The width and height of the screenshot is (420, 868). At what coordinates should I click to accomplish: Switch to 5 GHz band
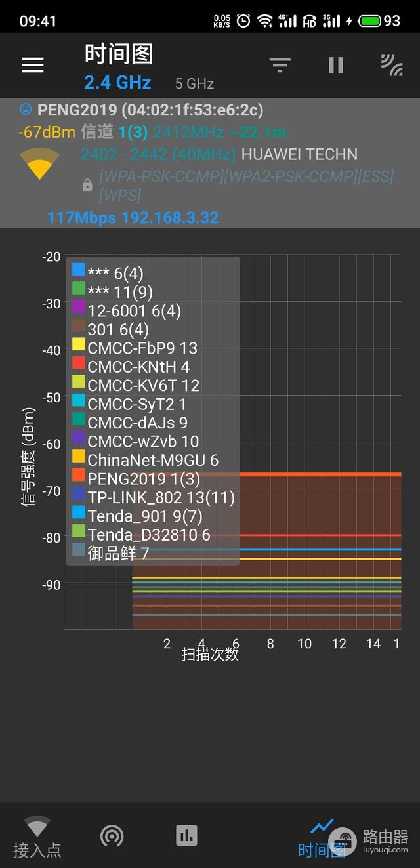click(x=194, y=83)
